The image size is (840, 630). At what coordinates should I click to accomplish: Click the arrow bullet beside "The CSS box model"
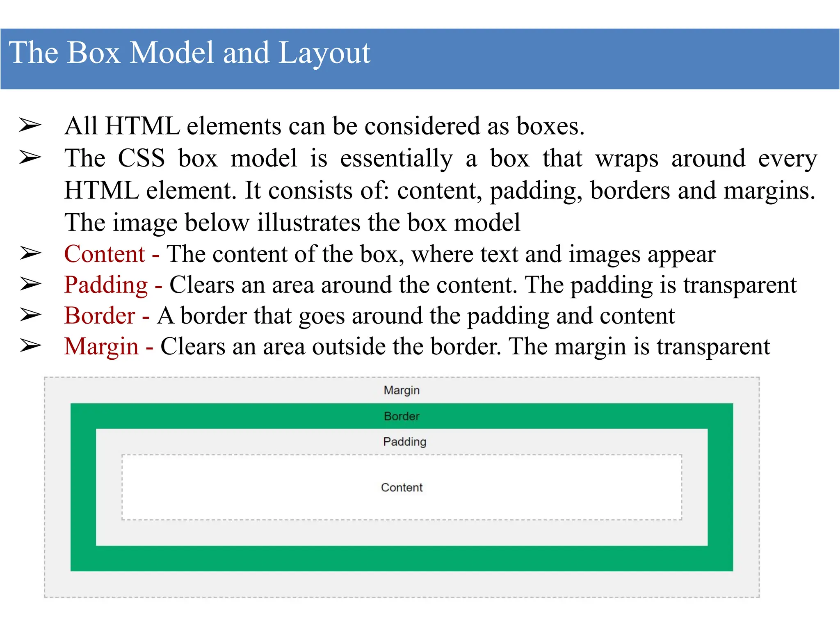(x=30, y=157)
